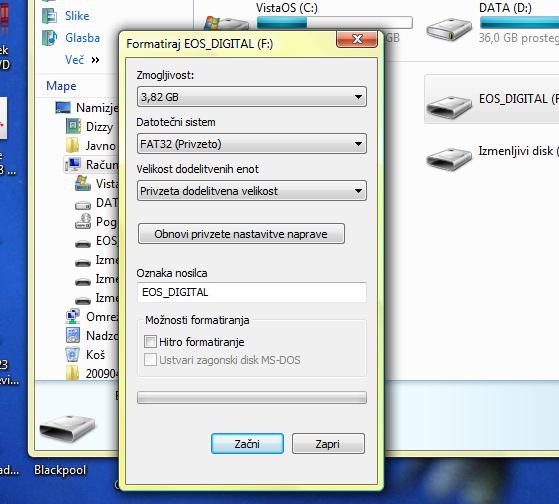The image size is (559, 504).
Task: Click the 36,0 GB prostega text
Action: click(x=519, y=38)
